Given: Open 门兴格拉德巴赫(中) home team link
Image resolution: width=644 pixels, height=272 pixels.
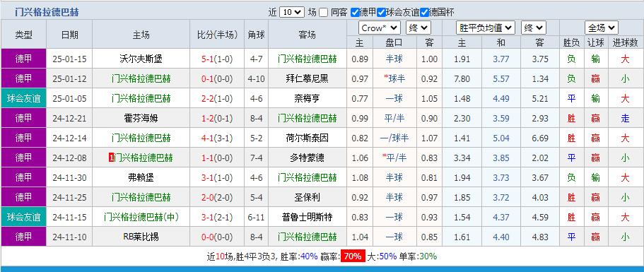Looking at the screenshot, I should (141, 217).
